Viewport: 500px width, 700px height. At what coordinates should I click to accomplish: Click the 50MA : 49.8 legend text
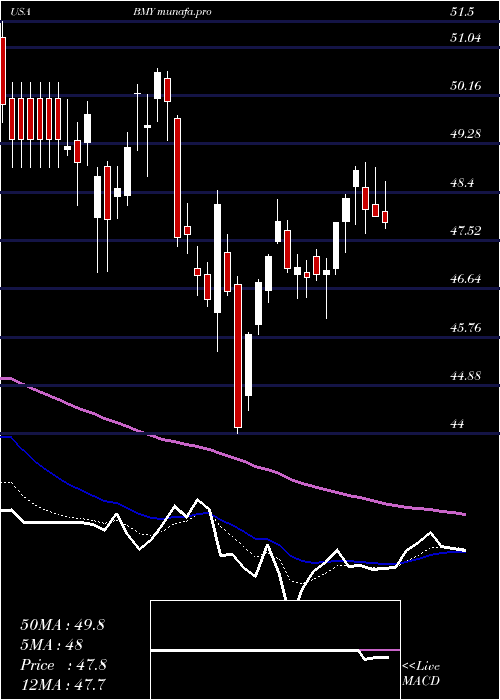(x=62, y=625)
